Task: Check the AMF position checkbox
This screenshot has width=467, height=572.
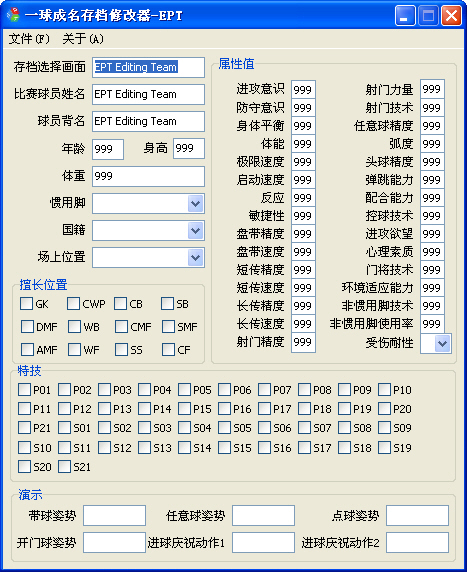Action: [27, 349]
